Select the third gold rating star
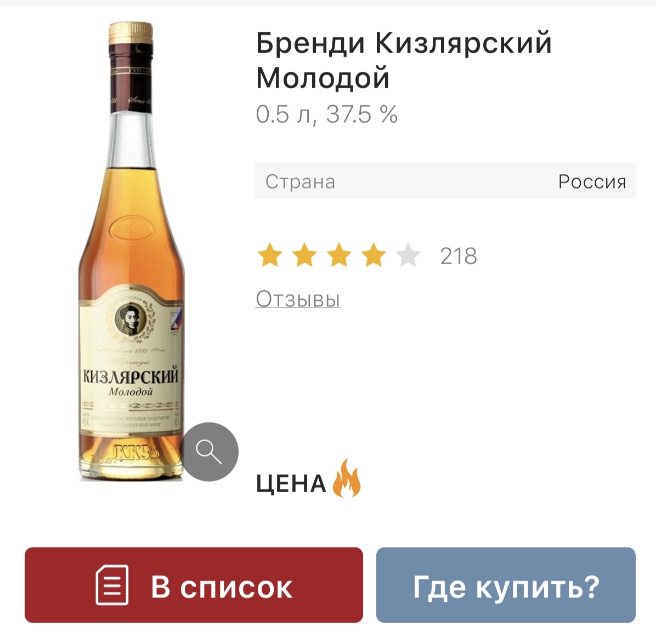The width and height of the screenshot is (656, 644). (x=339, y=255)
